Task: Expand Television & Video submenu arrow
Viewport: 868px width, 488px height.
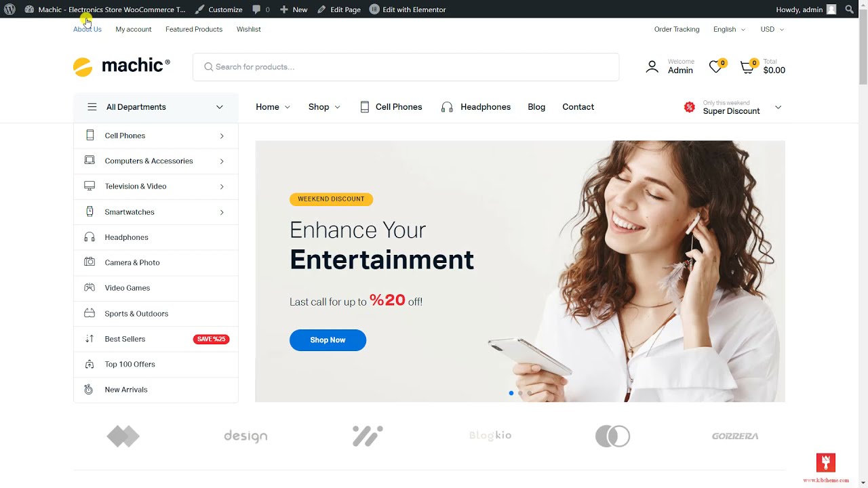Action: tap(222, 186)
